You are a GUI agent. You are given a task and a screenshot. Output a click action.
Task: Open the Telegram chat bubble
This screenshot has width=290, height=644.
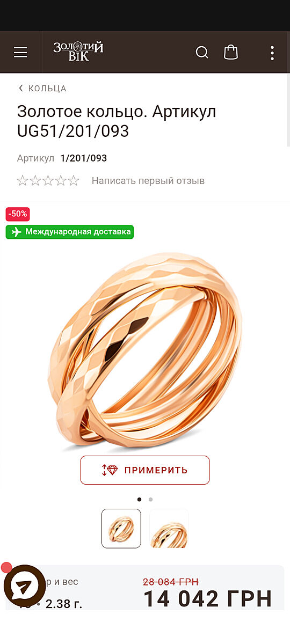pos(25,586)
